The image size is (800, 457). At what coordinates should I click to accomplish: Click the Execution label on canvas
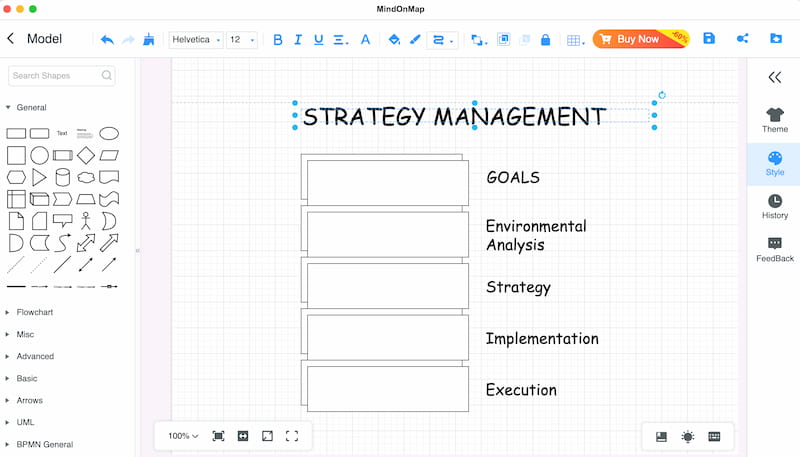(x=521, y=390)
